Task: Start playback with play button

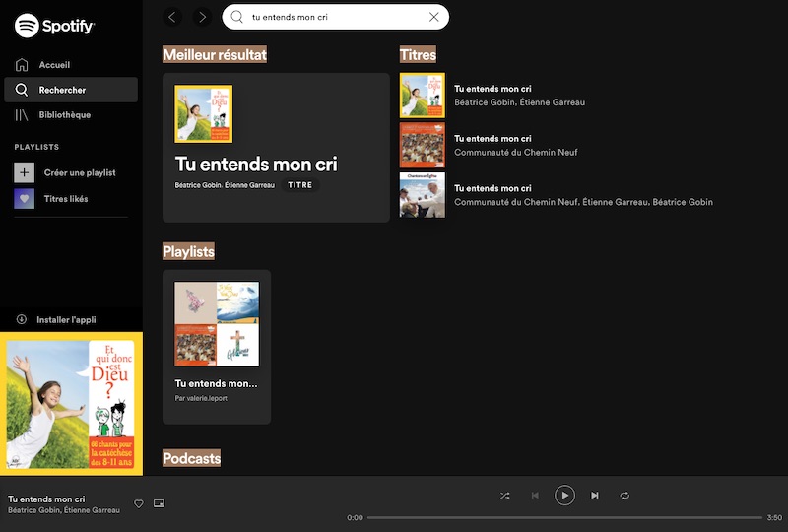Action: pos(564,496)
